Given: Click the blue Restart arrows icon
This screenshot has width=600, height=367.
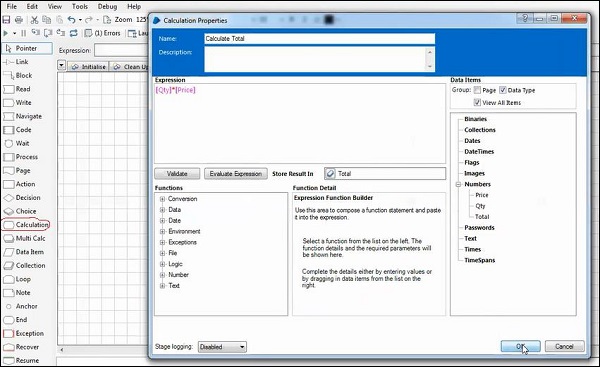Looking at the screenshot, I should (x=73, y=33).
